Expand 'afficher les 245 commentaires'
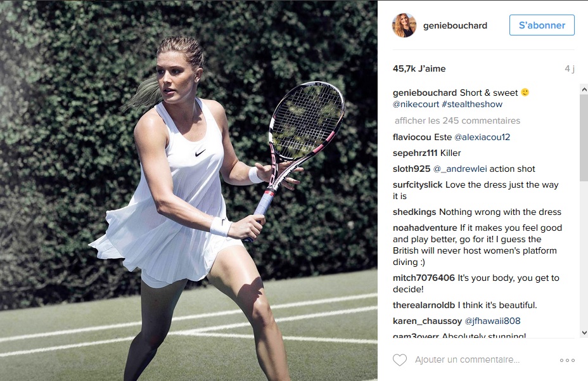588x381 pixels. coord(457,121)
